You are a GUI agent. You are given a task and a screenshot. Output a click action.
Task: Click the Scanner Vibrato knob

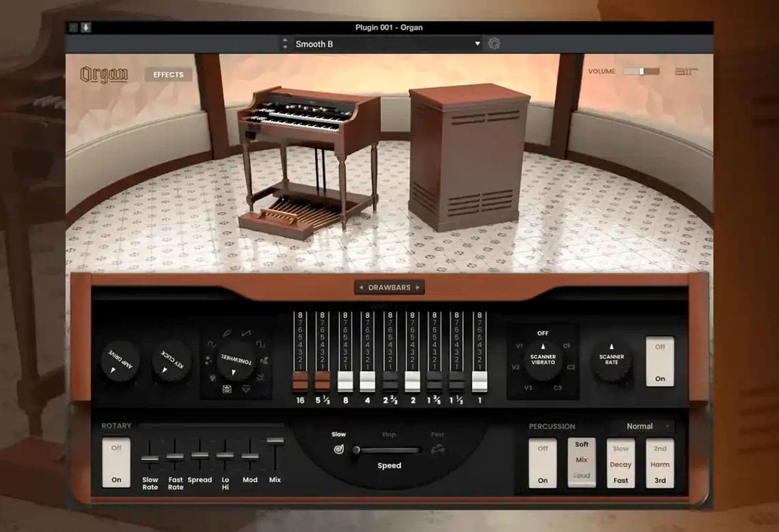(x=543, y=361)
